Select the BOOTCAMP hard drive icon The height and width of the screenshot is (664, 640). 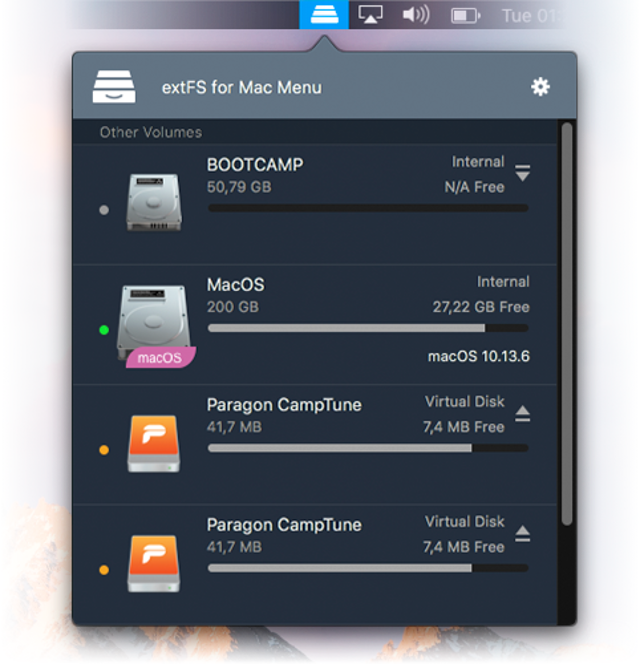point(154,202)
